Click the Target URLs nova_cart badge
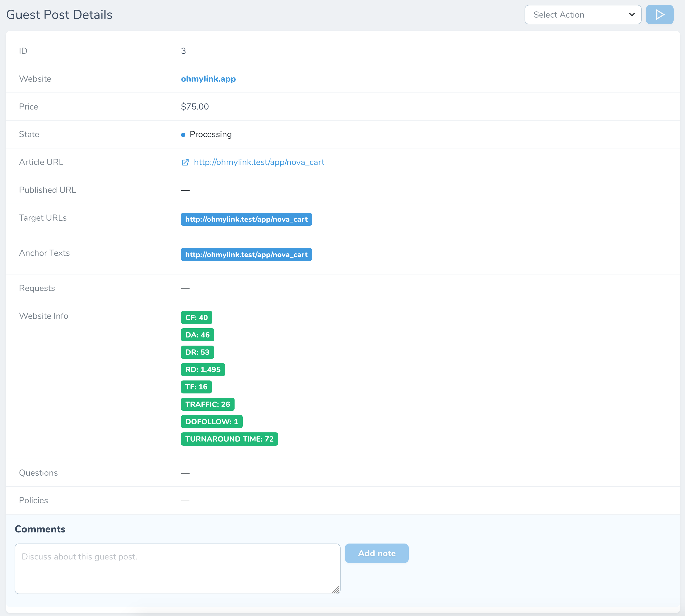 (246, 219)
